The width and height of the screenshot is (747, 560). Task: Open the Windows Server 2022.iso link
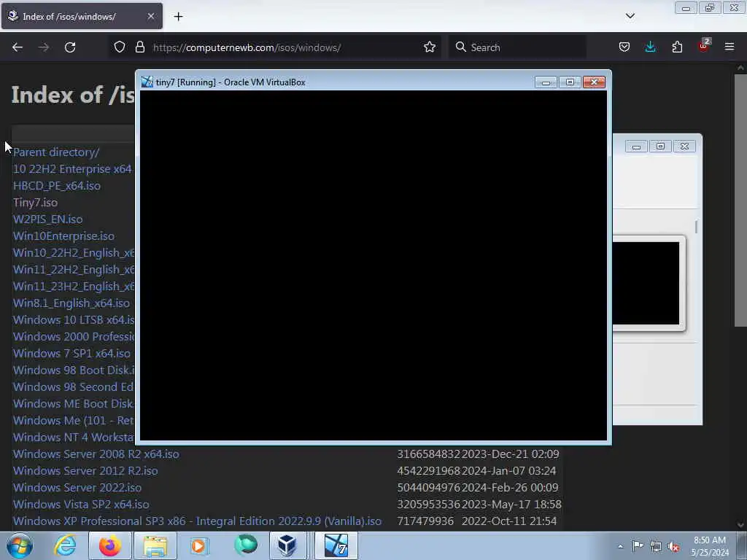click(x=77, y=488)
